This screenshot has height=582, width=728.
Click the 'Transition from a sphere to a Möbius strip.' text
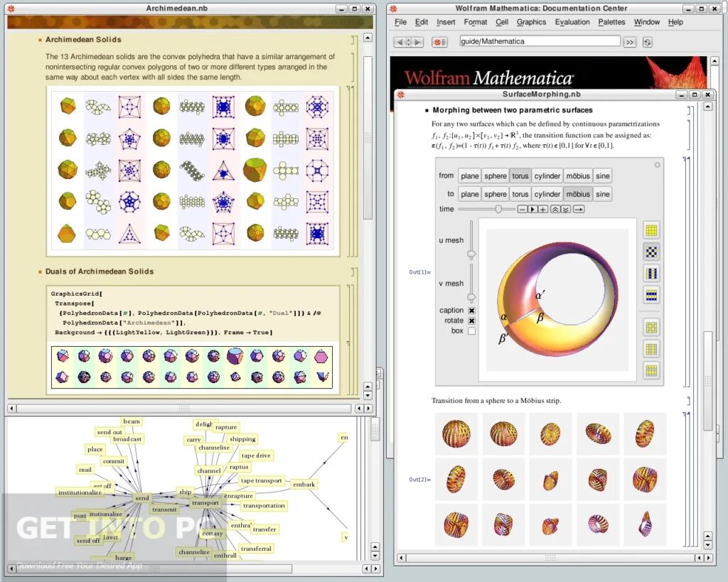496,401
